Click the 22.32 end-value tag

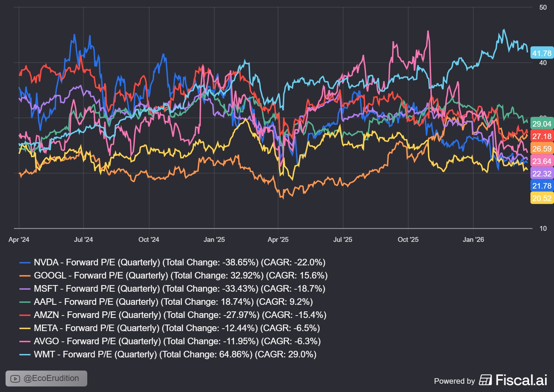pos(542,174)
